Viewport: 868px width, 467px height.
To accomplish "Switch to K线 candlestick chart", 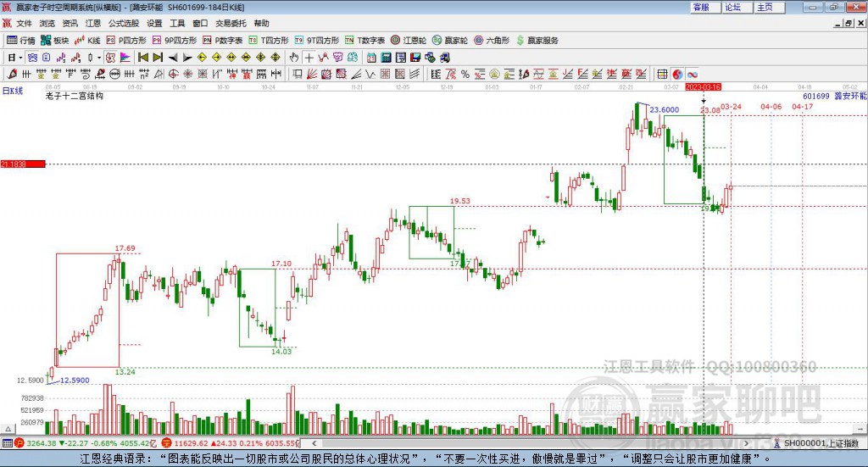I will click(87, 41).
